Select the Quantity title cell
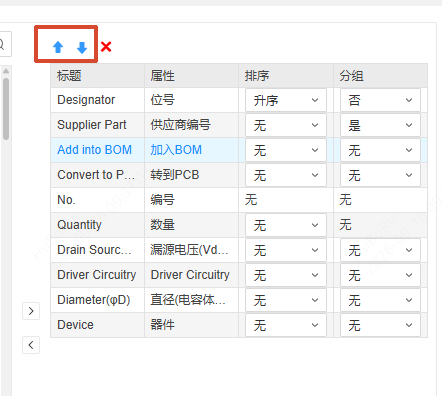 [97, 225]
